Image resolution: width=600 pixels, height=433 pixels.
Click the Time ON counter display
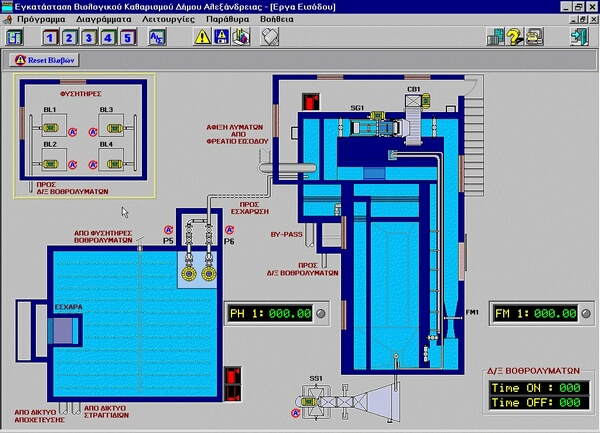click(534, 388)
